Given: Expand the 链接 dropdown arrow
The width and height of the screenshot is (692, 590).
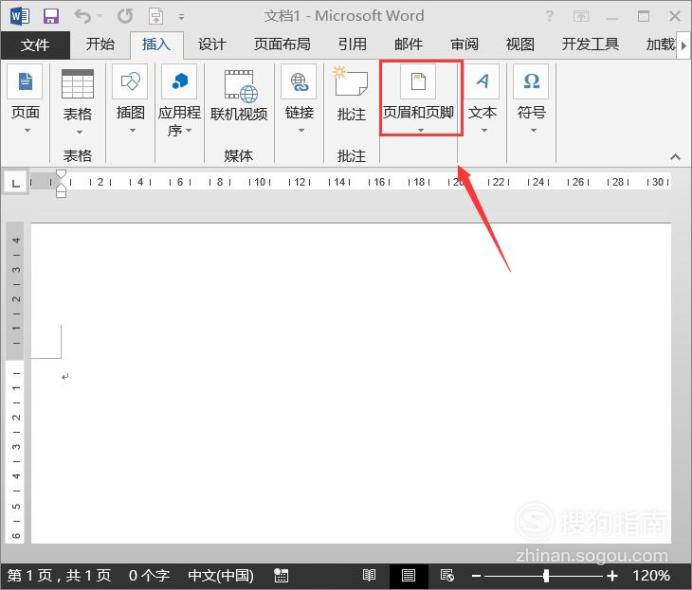Looking at the screenshot, I should [x=301, y=130].
